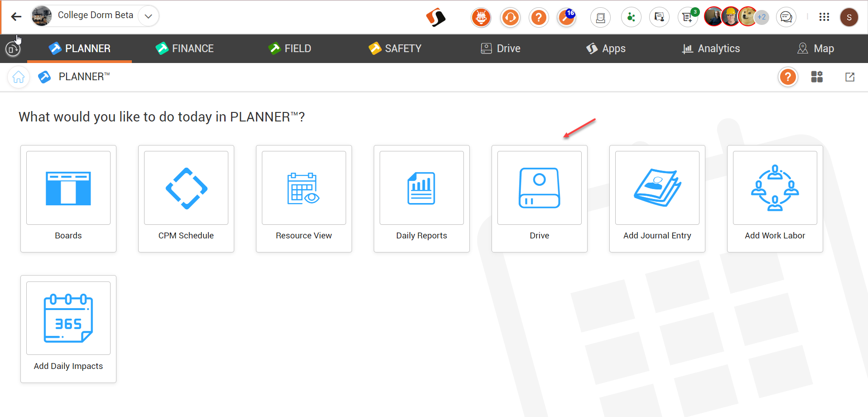This screenshot has width=868, height=417.
Task: Click the top bar orange help icon
Action: click(x=539, y=18)
